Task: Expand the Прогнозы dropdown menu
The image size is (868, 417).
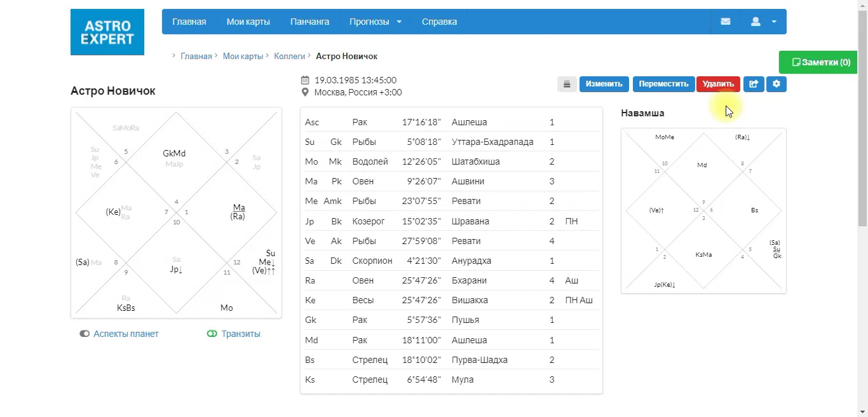Action: (x=376, y=22)
